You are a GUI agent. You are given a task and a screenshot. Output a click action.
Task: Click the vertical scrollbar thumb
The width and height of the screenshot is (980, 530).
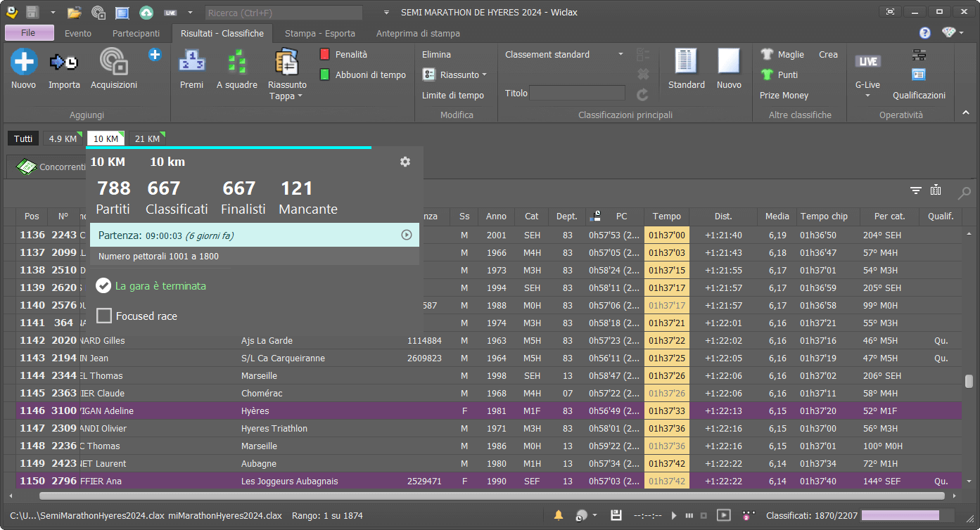tap(969, 381)
